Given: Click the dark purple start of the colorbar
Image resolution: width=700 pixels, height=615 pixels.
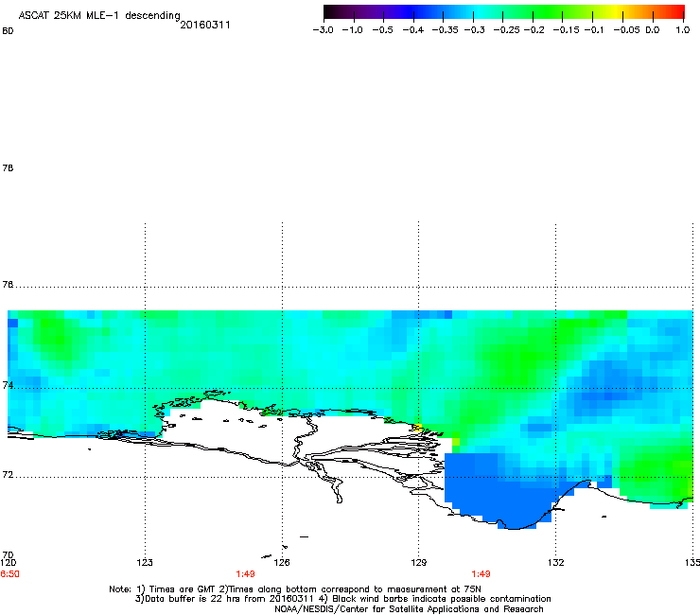Looking at the screenshot, I should point(333,12).
